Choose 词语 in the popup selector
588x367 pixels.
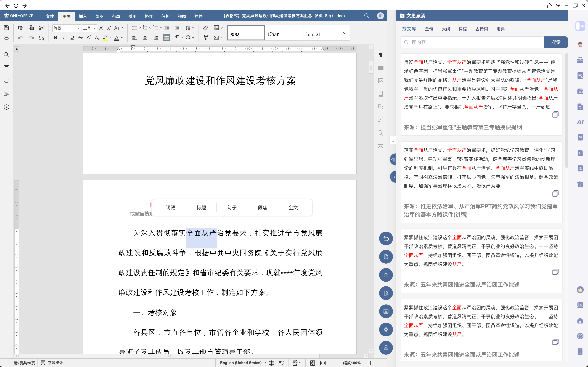tap(171, 208)
